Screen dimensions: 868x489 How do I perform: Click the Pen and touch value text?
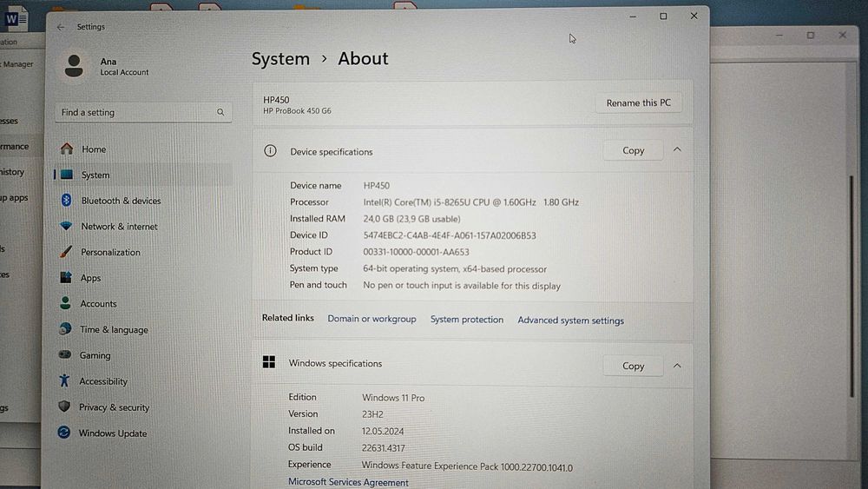pos(462,286)
